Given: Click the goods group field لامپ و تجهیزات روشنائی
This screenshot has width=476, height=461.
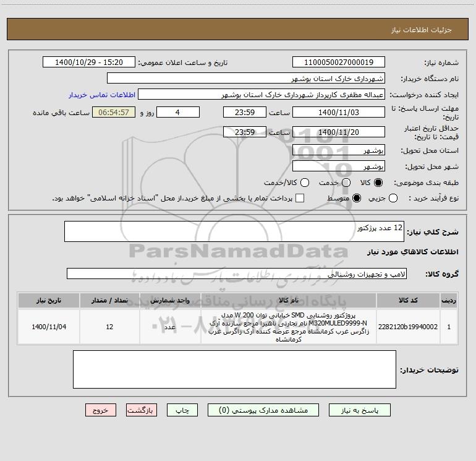Looking at the screenshot, I should tap(237, 274).
